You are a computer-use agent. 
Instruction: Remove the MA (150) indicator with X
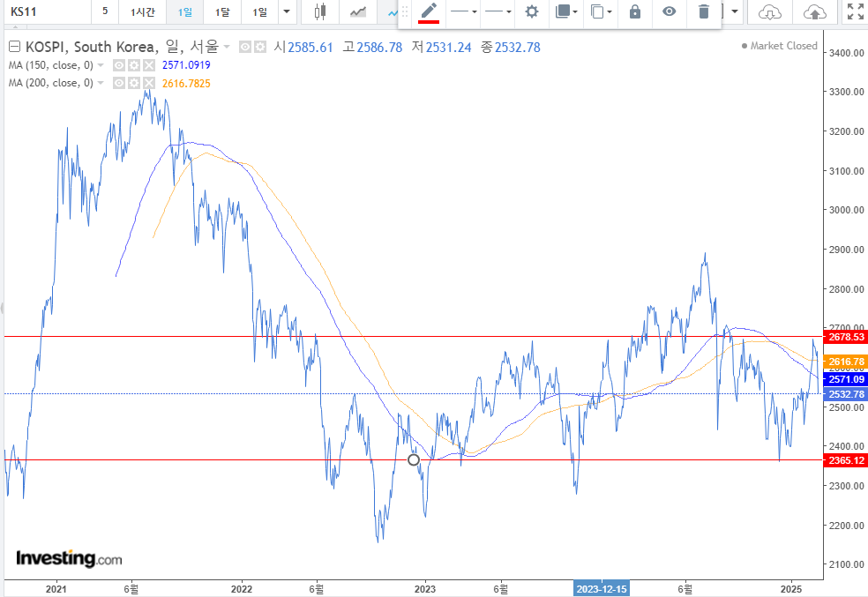tap(149, 65)
